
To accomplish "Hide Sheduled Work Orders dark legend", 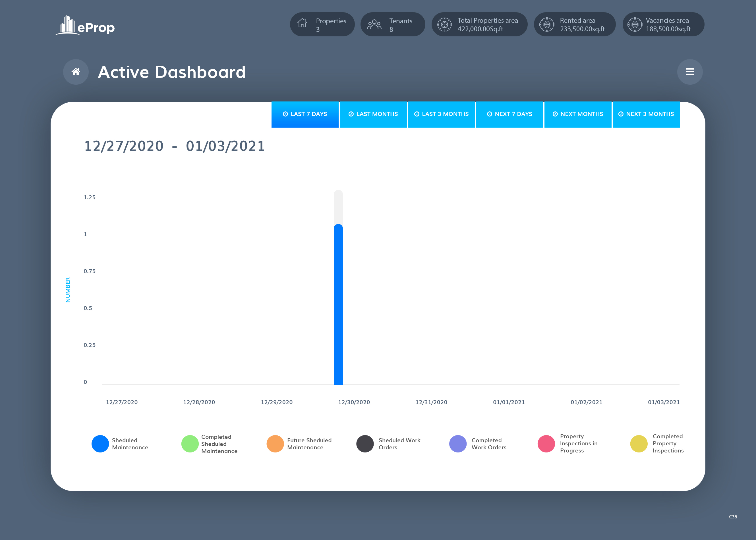I will (x=365, y=444).
